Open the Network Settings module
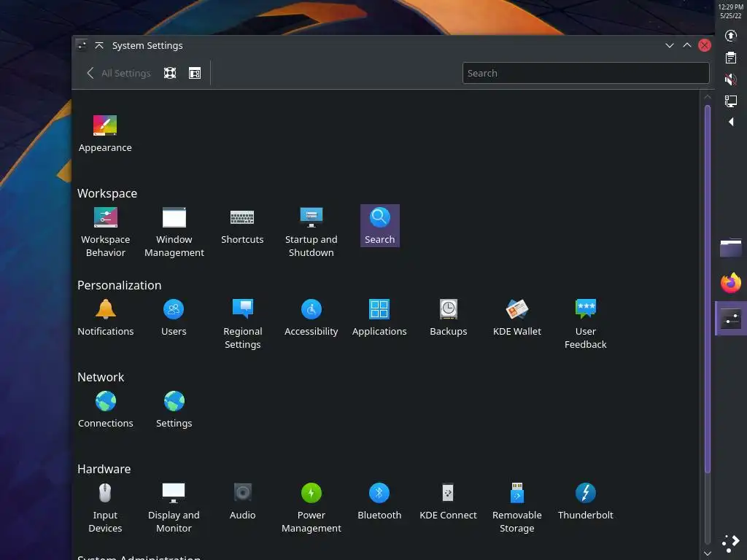The height and width of the screenshot is (560, 747). [174, 410]
